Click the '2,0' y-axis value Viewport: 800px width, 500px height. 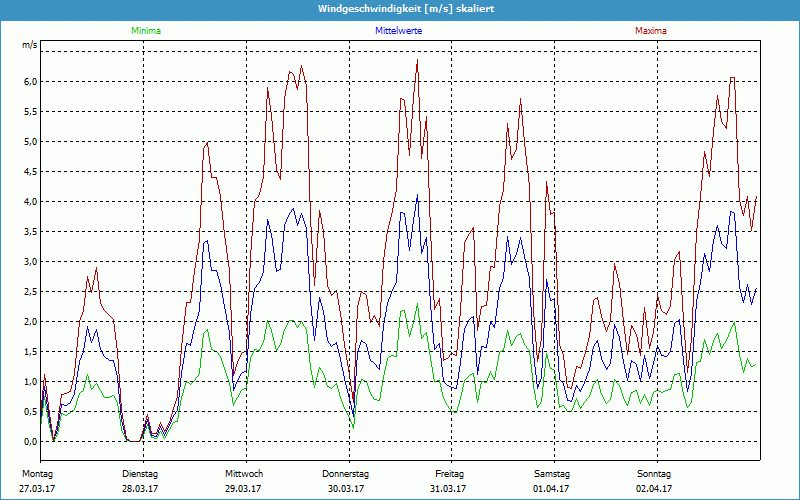(32, 321)
